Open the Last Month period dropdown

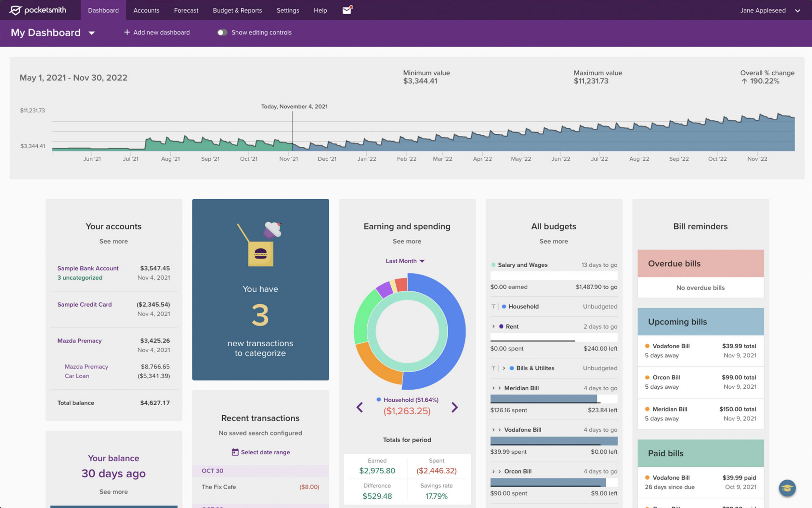pyautogui.click(x=405, y=261)
